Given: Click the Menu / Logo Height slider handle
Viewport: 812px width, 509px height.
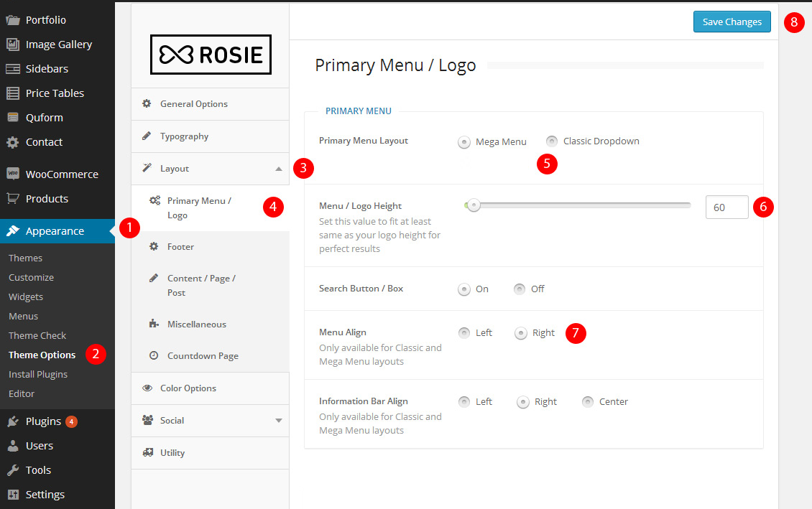Looking at the screenshot, I should click(x=474, y=206).
